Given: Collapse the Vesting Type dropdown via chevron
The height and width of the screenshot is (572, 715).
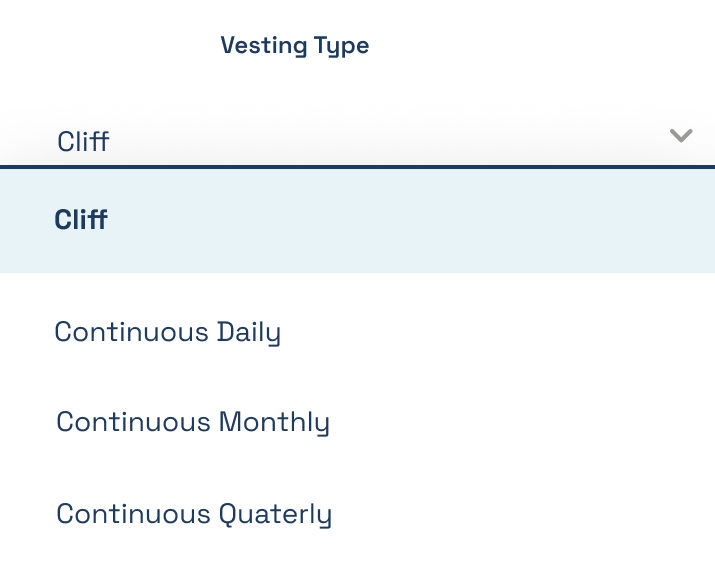Looking at the screenshot, I should [681, 135].
